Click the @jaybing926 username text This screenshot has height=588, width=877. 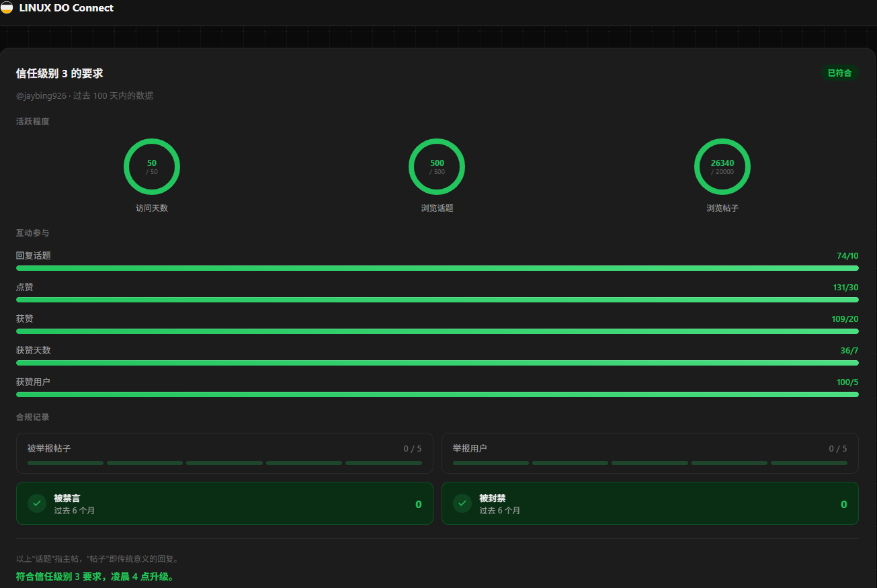click(42, 96)
